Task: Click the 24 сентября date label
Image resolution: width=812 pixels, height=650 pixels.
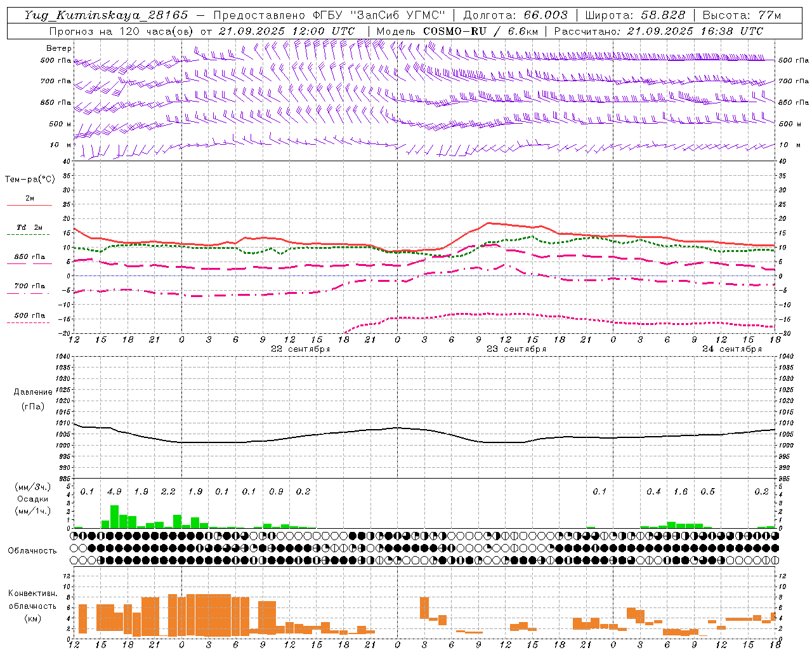Action: click(732, 349)
